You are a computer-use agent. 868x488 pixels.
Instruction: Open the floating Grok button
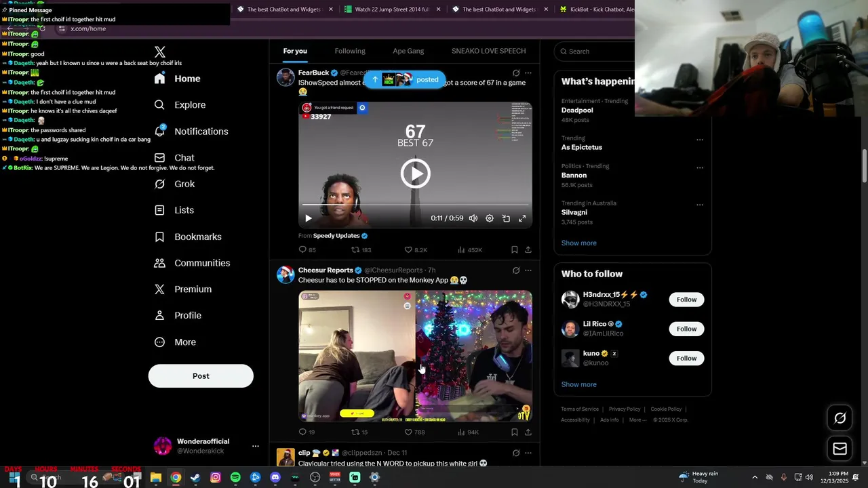840,418
